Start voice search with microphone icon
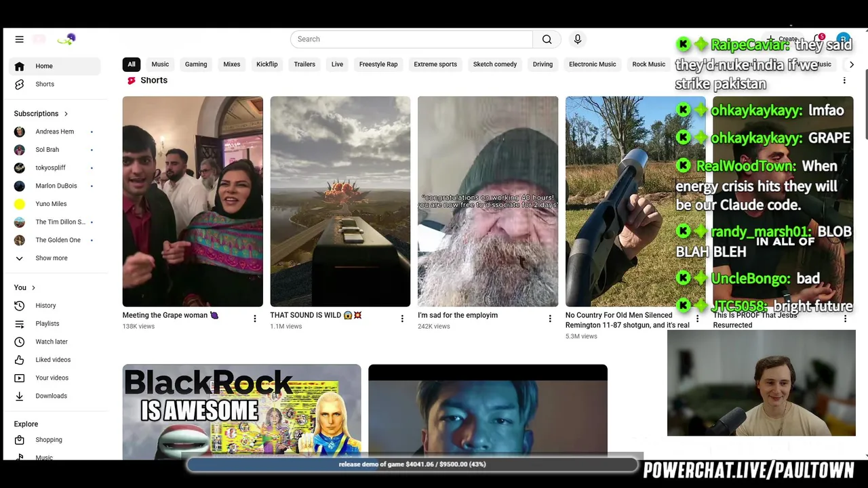 click(578, 39)
